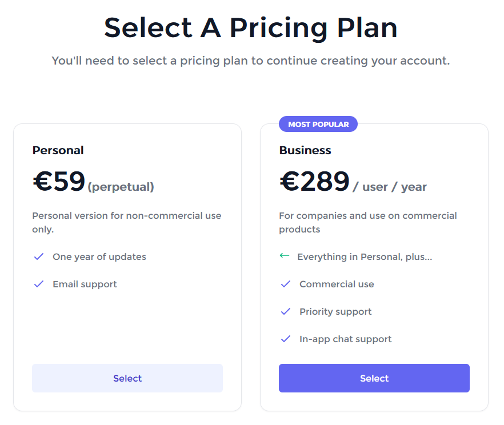Image resolution: width=504 pixels, height=425 pixels.
Task: Click checkmark icon beside In-app chat support
Action: [286, 339]
